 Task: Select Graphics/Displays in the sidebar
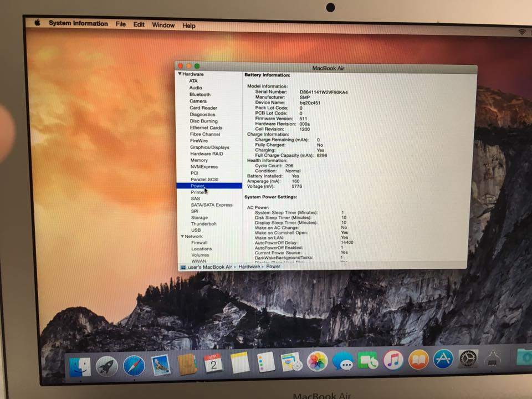[x=209, y=147]
